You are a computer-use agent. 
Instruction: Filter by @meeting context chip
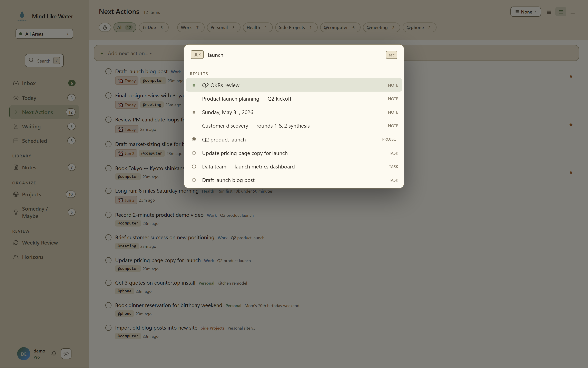[381, 28]
